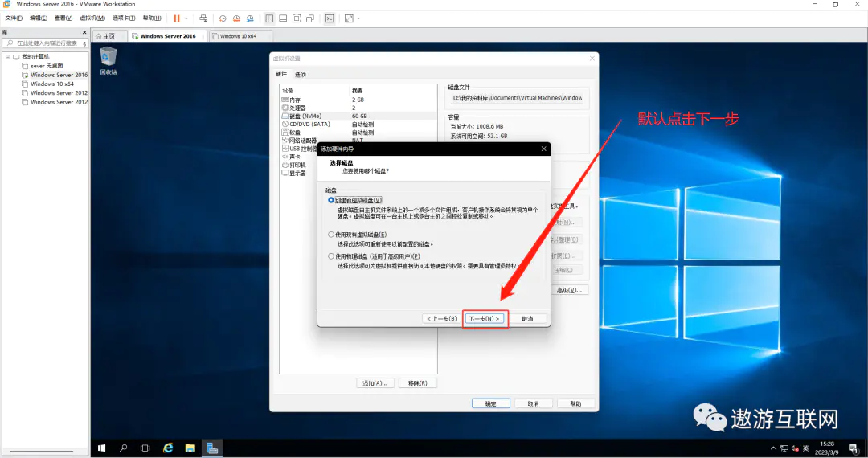Select 软盘 device row in settings list
The image size is (868, 458).
click(358, 133)
